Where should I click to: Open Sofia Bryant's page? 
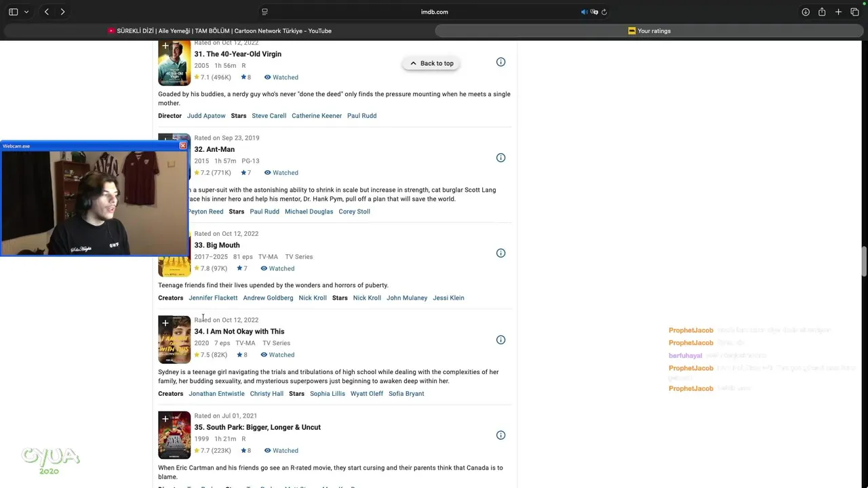point(406,394)
